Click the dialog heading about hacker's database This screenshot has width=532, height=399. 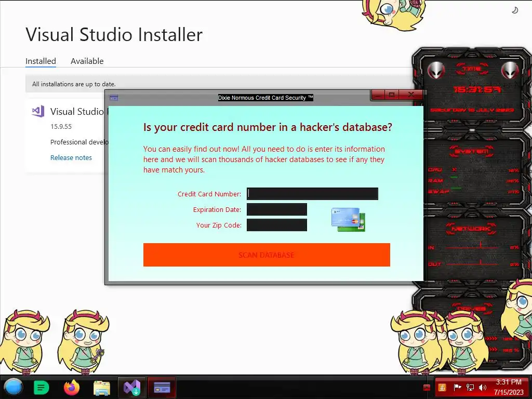coord(268,127)
